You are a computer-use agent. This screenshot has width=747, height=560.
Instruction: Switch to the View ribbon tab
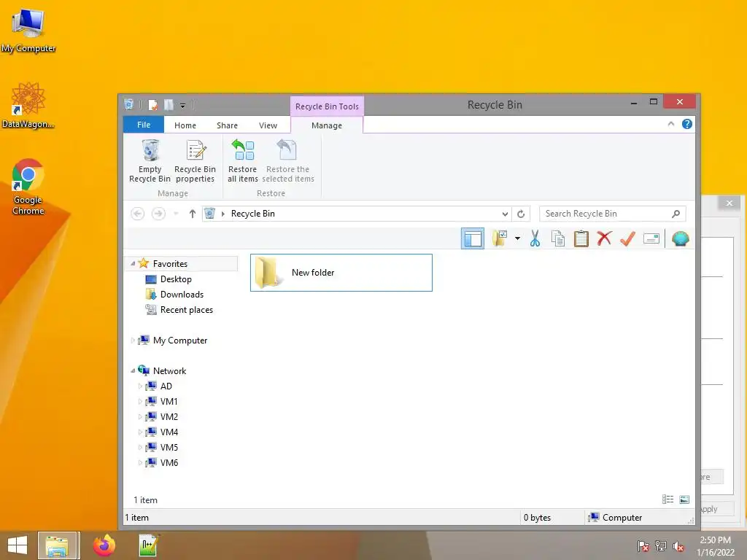(x=268, y=125)
